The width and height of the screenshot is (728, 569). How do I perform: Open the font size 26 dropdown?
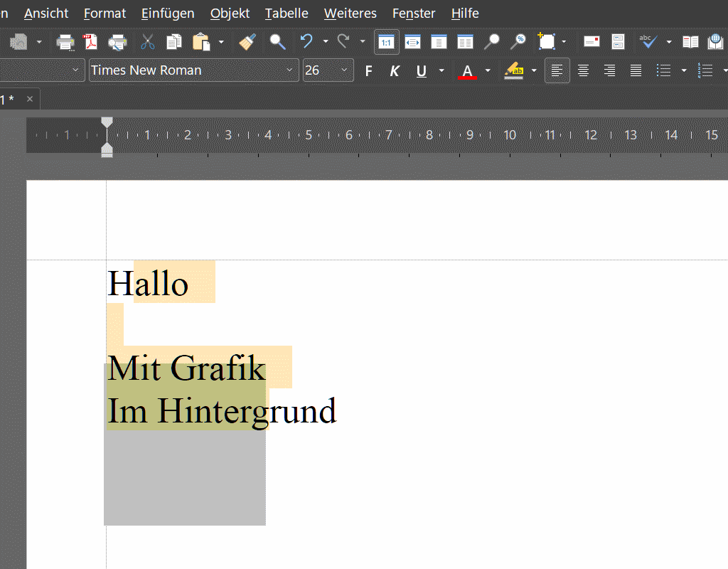344,70
